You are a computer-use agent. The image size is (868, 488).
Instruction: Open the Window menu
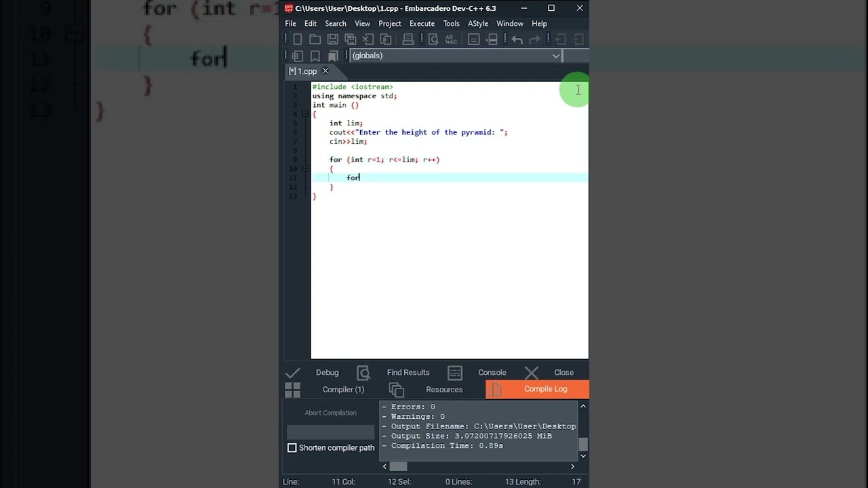point(510,24)
